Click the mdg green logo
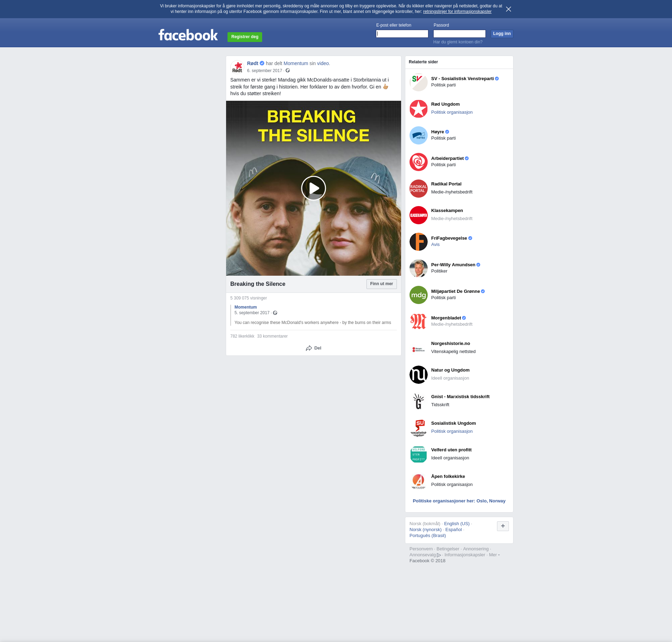The image size is (672, 642). [x=419, y=295]
